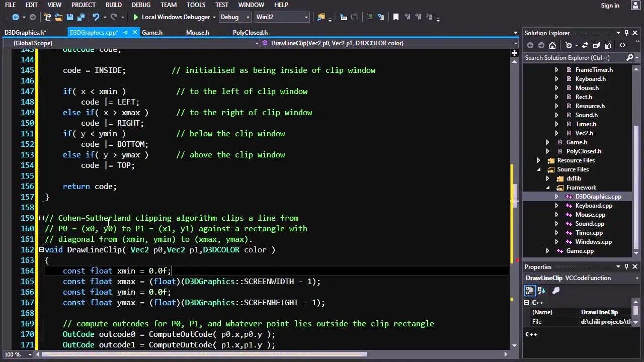Click the New Project toolbar icon
This screenshot has height=362, width=644.
click(x=48, y=17)
